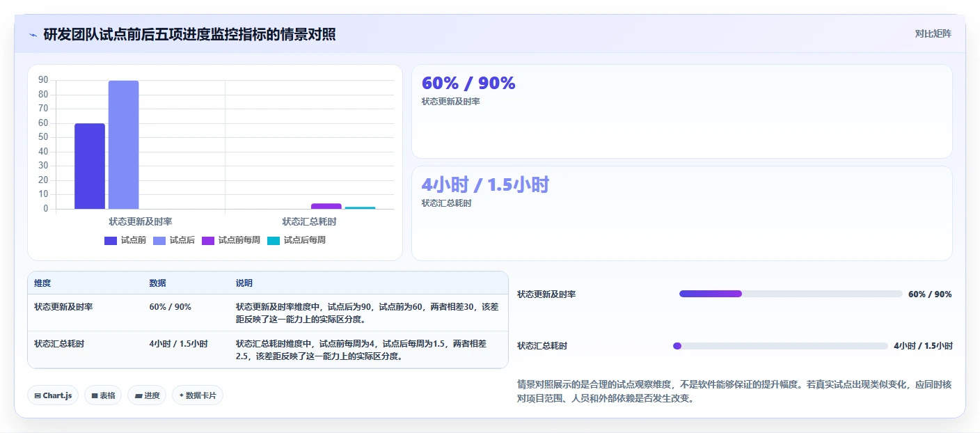Screen dimensions: 980x433
Task: Click the 60% / 90% data card
Action: click(x=682, y=111)
